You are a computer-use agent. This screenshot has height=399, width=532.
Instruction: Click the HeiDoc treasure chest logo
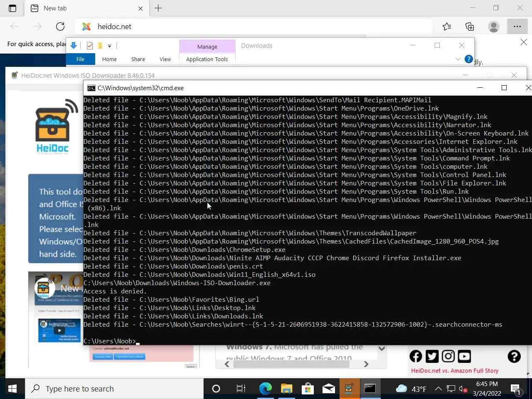(56, 127)
